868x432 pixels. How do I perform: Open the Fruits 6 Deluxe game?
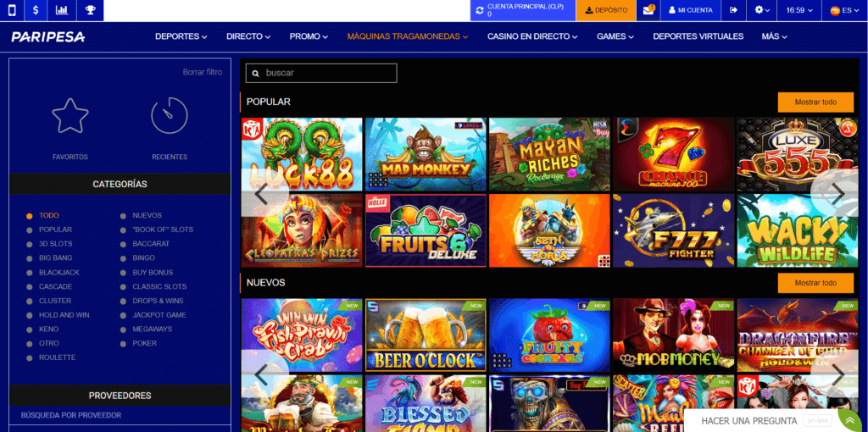[x=426, y=230]
